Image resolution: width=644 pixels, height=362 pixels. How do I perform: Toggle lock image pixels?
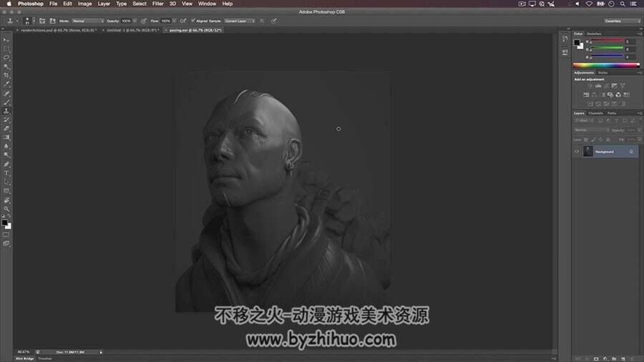[x=593, y=140]
